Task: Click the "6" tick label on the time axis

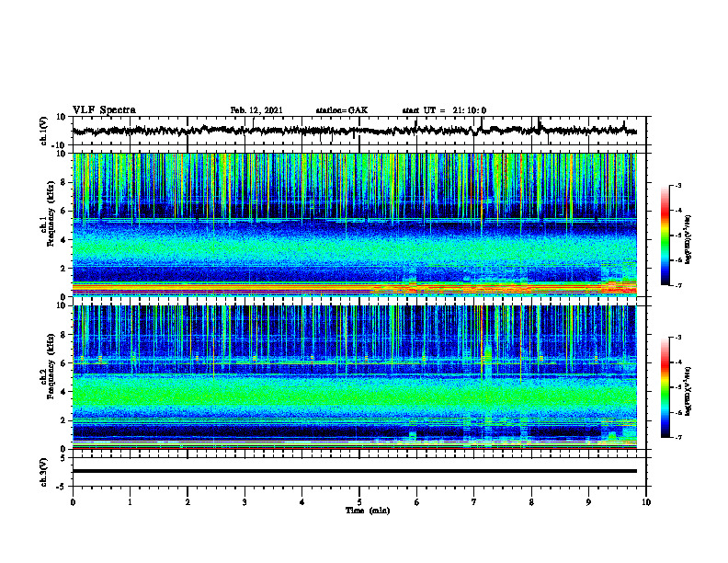Action: point(417,502)
